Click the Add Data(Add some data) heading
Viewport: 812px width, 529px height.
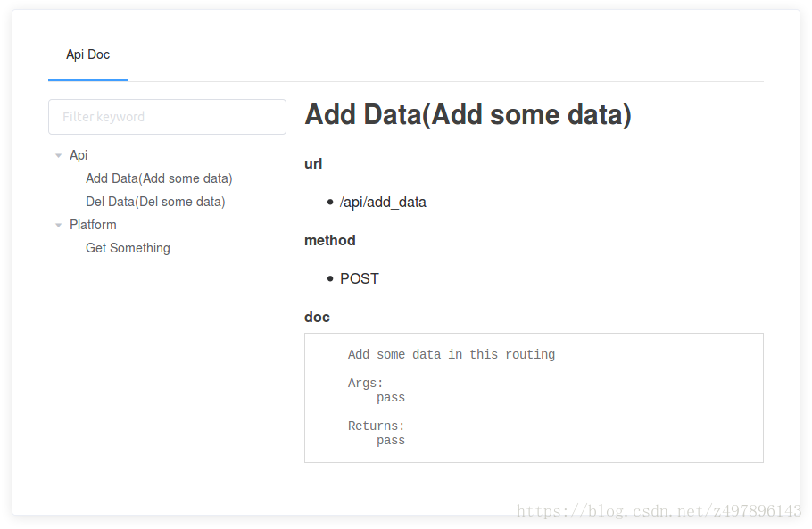[x=468, y=114]
